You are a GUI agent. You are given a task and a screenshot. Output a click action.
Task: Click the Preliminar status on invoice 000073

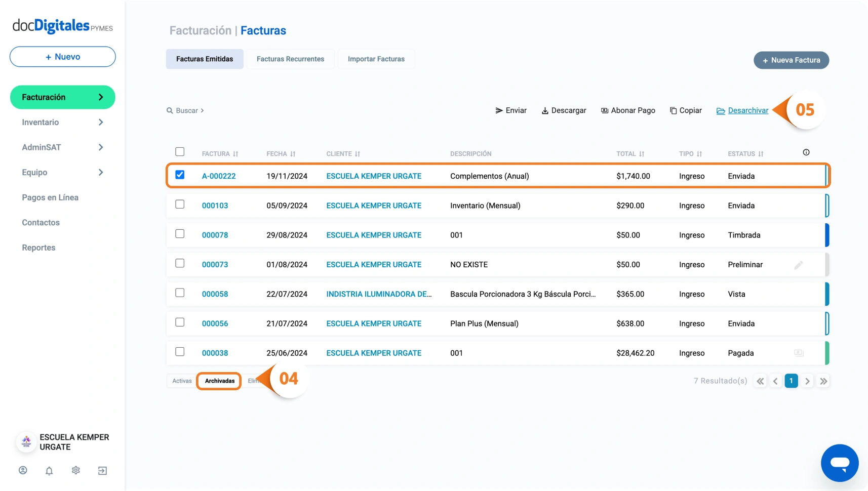click(x=745, y=265)
